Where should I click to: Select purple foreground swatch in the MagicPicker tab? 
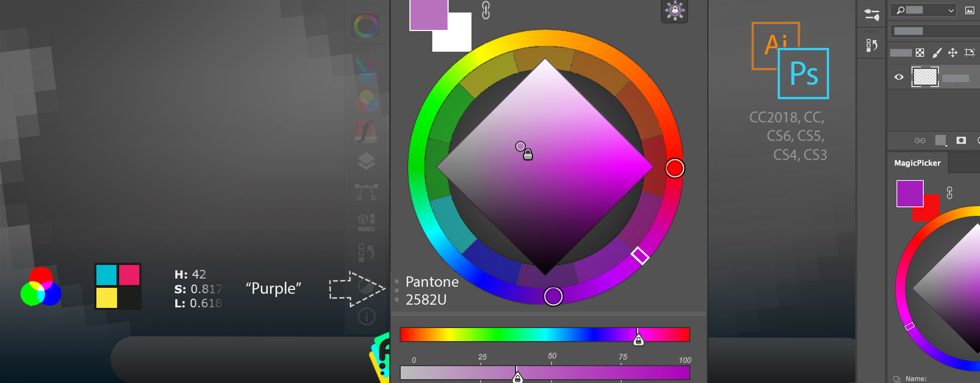click(910, 194)
